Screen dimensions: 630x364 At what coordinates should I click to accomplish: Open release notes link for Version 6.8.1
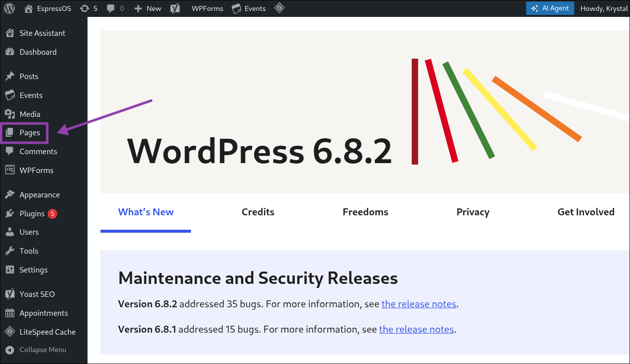click(416, 329)
